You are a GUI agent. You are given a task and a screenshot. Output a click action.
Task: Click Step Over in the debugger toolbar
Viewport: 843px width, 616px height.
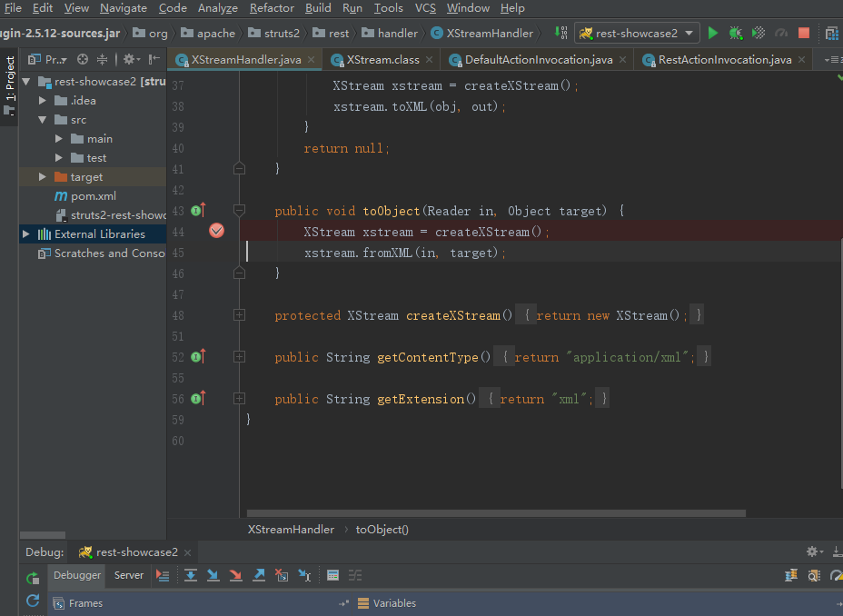tap(191, 575)
